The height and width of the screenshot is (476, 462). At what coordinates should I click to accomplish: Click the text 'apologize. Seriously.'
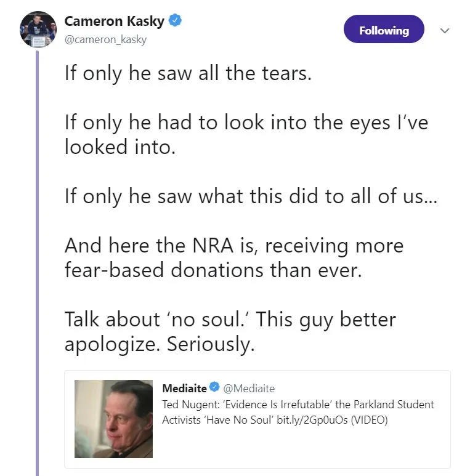pos(159,344)
